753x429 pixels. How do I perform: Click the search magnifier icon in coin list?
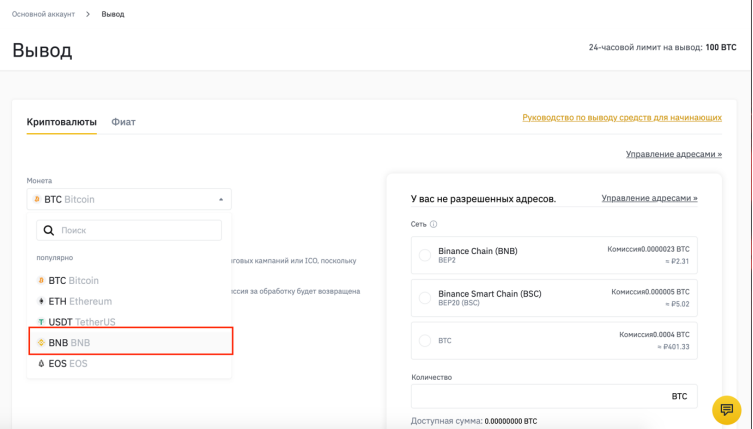click(49, 231)
